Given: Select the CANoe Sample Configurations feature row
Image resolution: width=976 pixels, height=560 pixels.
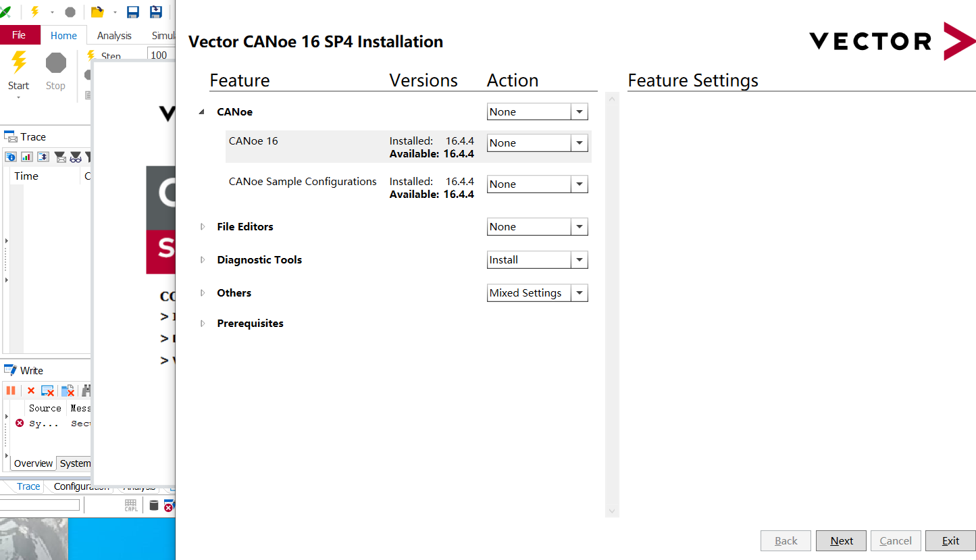Looking at the screenshot, I should [x=409, y=187].
